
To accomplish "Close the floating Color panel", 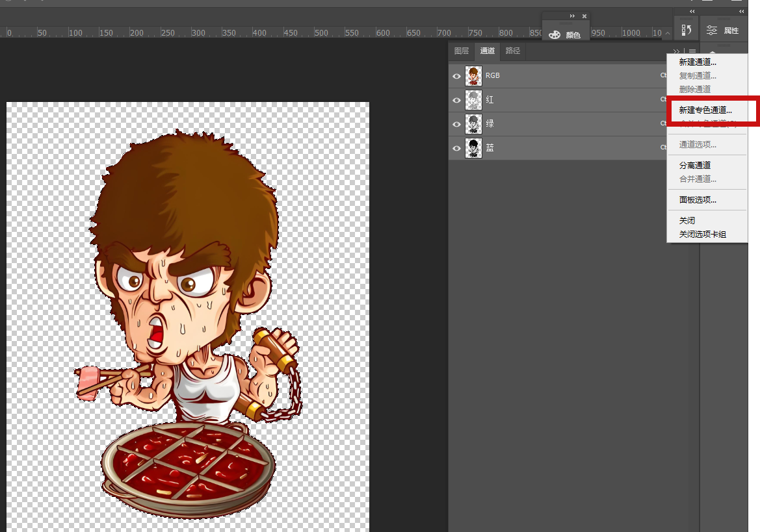I will (584, 16).
